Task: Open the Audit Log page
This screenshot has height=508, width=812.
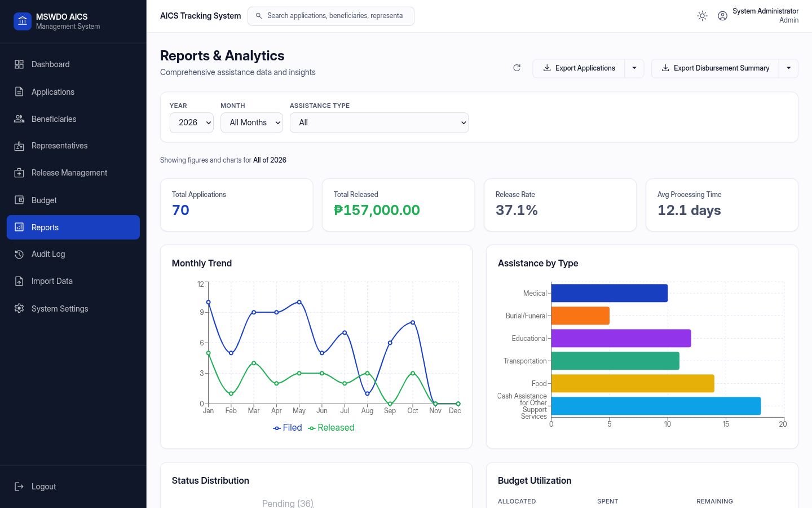Action: pyautogui.click(x=73, y=254)
